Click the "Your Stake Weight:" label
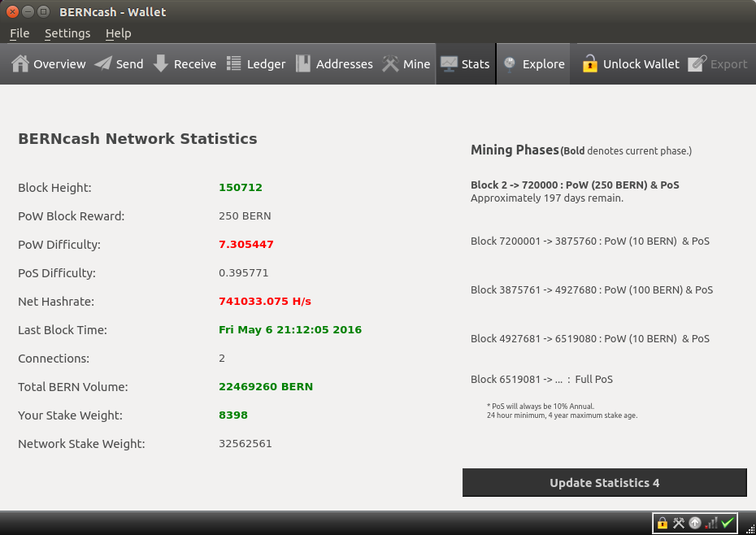The image size is (756, 535). pyautogui.click(x=71, y=415)
